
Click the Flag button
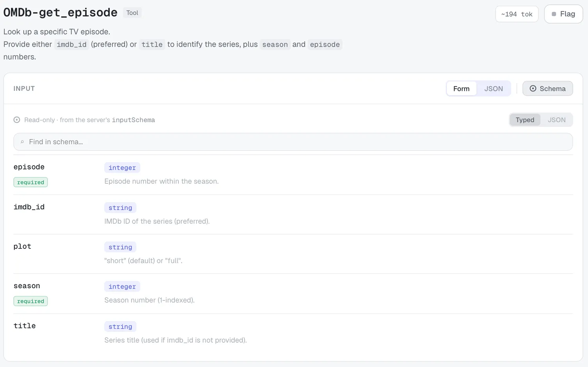point(563,14)
